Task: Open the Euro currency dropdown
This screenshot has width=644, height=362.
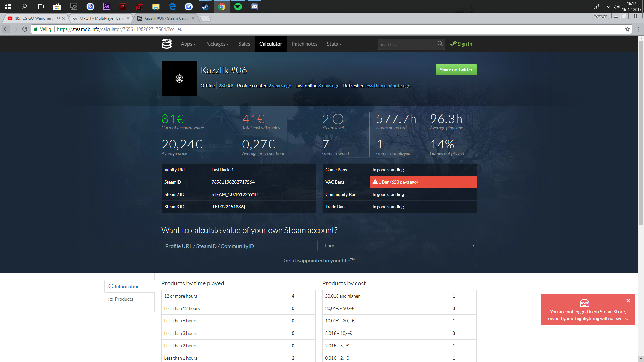Action: 398,246
